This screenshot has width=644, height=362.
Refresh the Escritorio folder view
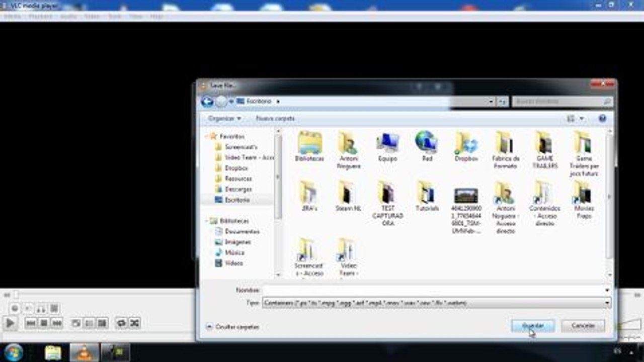502,102
